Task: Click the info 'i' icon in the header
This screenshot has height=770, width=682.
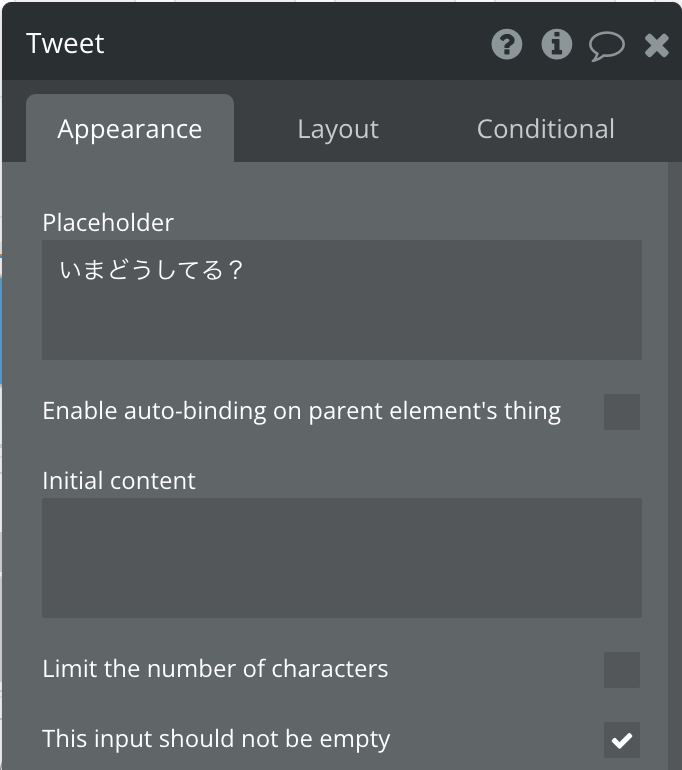Action: tap(556, 44)
